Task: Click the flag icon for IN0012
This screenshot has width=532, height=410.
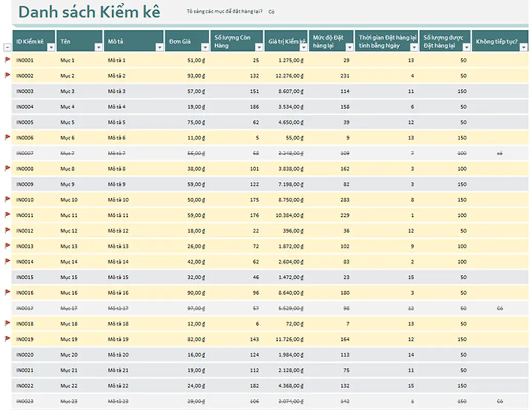Action: click(7, 230)
